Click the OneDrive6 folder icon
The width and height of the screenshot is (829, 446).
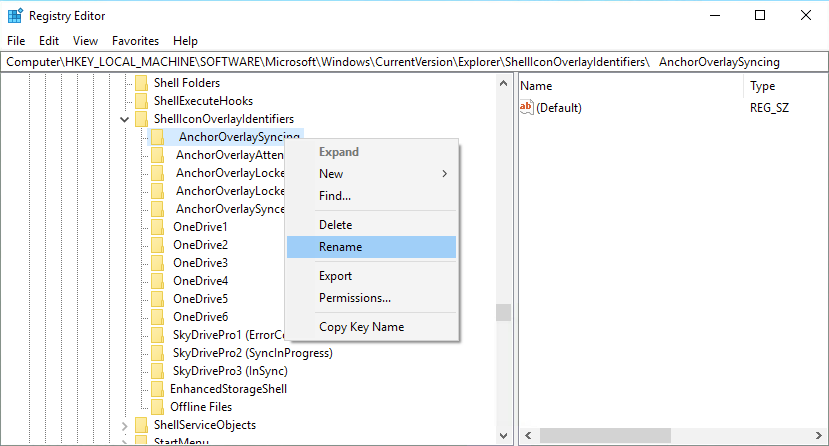point(157,317)
